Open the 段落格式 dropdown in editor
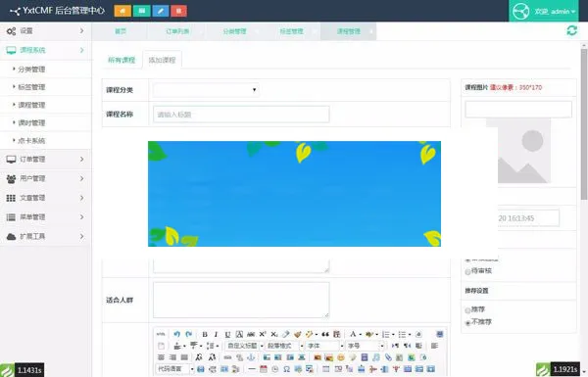 pyautogui.click(x=284, y=346)
